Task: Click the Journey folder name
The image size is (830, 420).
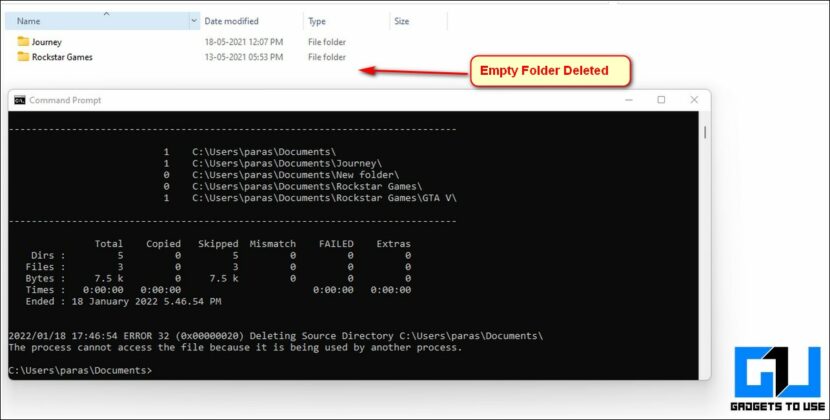Action: (x=47, y=42)
